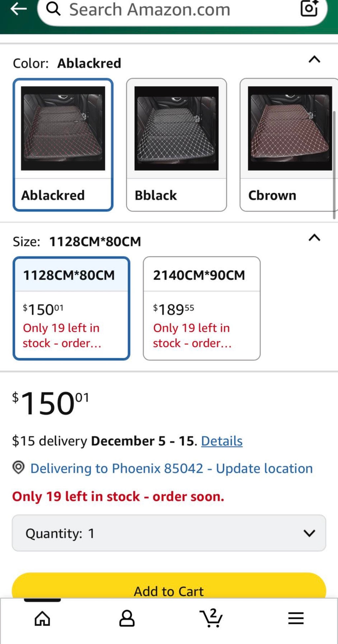Open the Quantity dropdown
The width and height of the screenshot is (338, 644).
tap(169, 533)
